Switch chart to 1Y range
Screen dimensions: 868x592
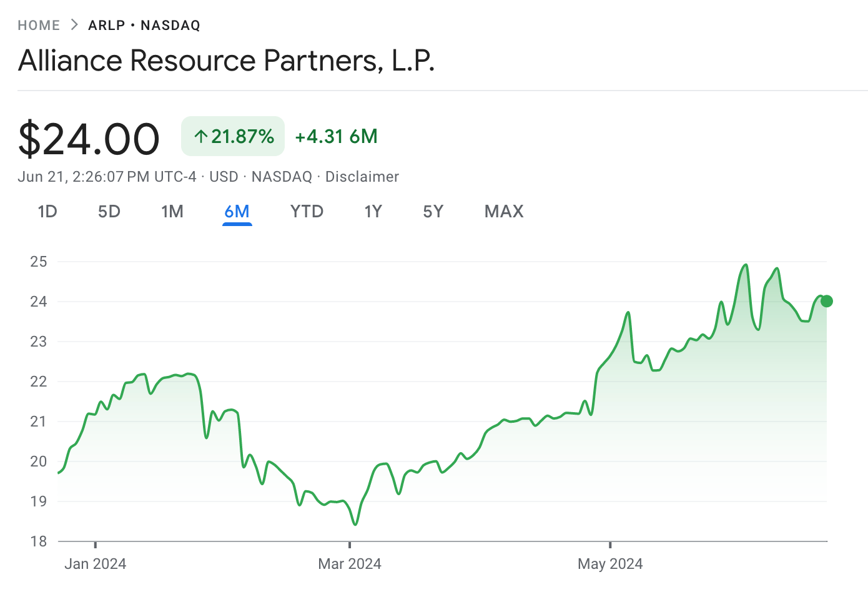pyautogui.click(x=373, y=212)
